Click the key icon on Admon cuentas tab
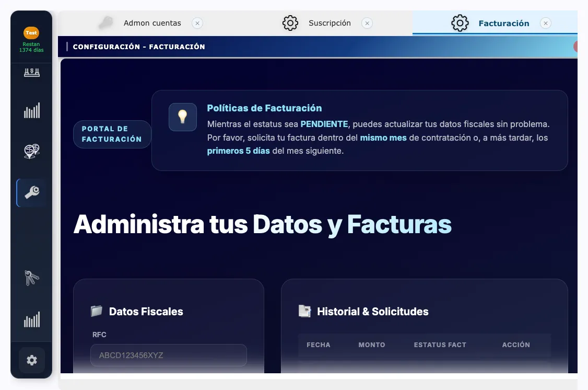Viewport: 588px width, 390px height. tap(106, 23)
